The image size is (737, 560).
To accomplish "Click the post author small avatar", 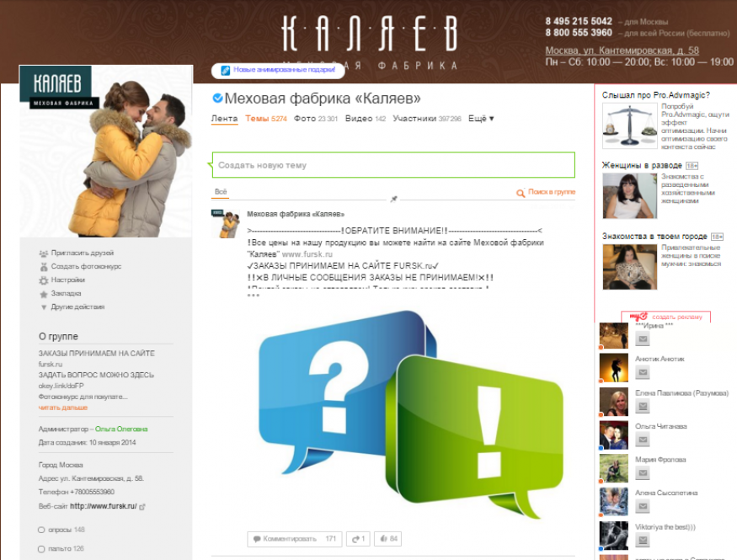I will point(226,224).
